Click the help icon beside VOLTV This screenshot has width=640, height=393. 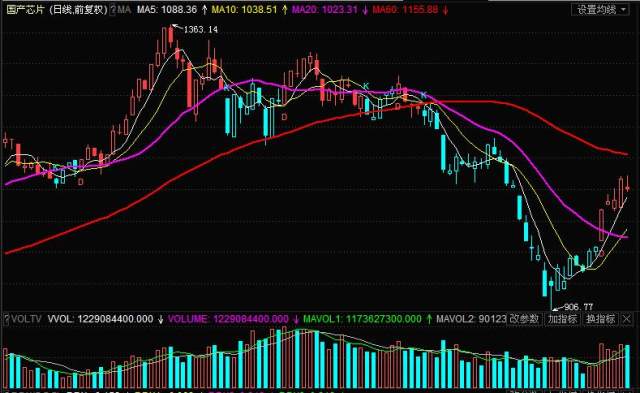click(6, 319)
